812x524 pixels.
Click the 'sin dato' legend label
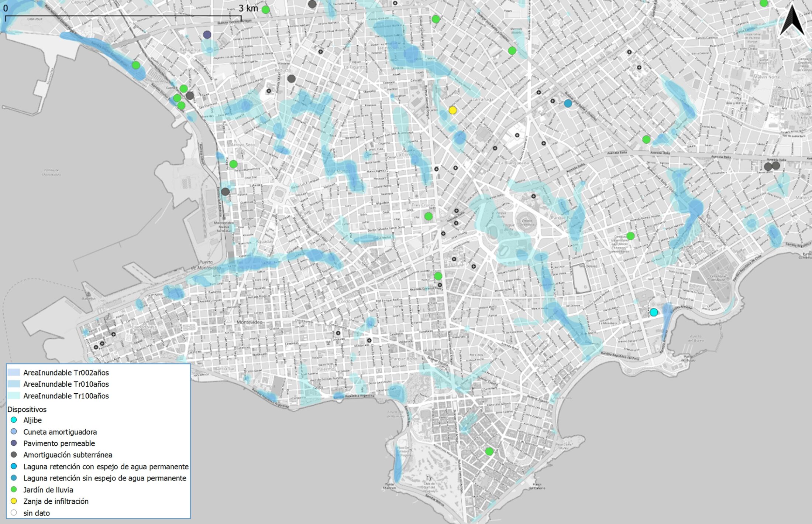(37, 513)
